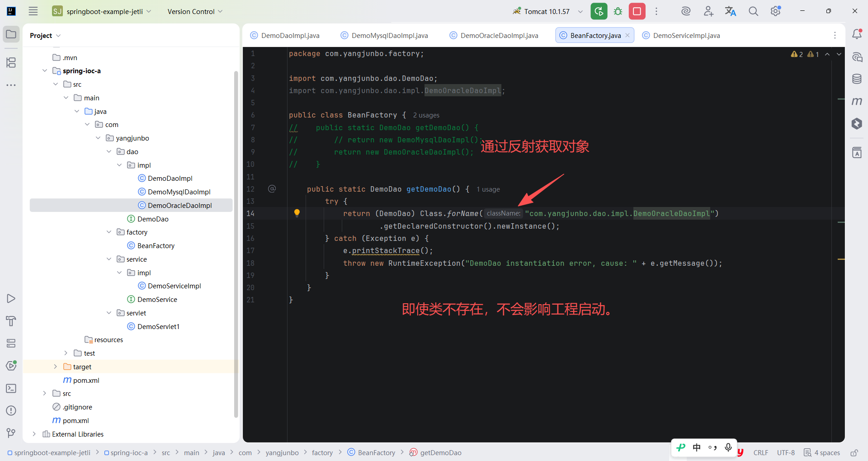Open the Structure tool window
This screenshot has width=868, height=461.
point(11,62)
